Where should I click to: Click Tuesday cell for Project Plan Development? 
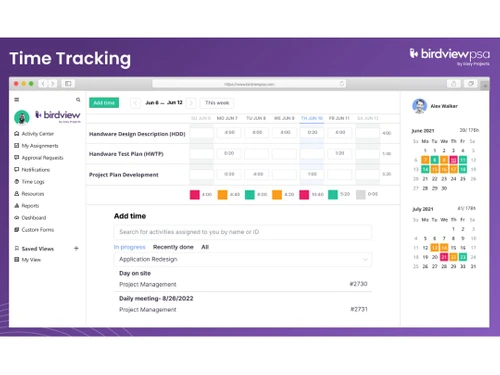(256, 174)
